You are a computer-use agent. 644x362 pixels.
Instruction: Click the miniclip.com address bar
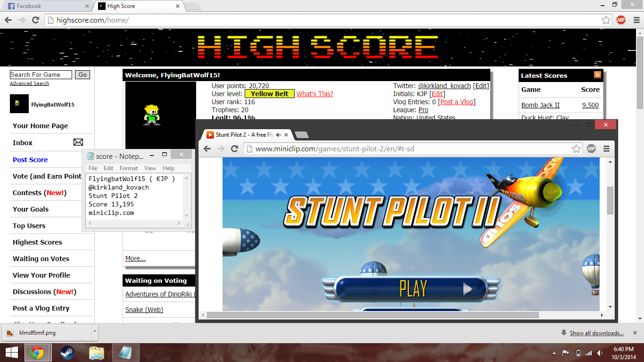(x=413, y=149)
